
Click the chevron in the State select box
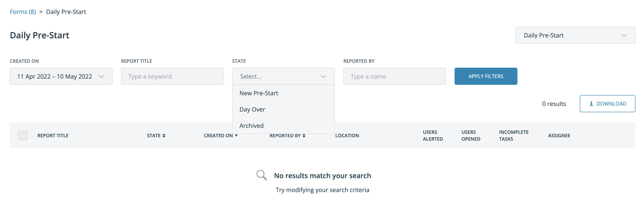pos(323,76)
